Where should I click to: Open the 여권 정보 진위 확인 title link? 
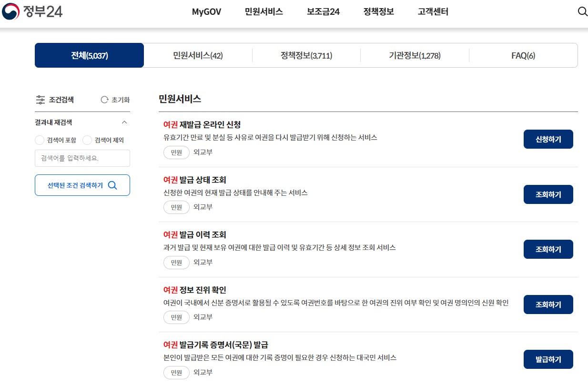click(x=195, y=290)
